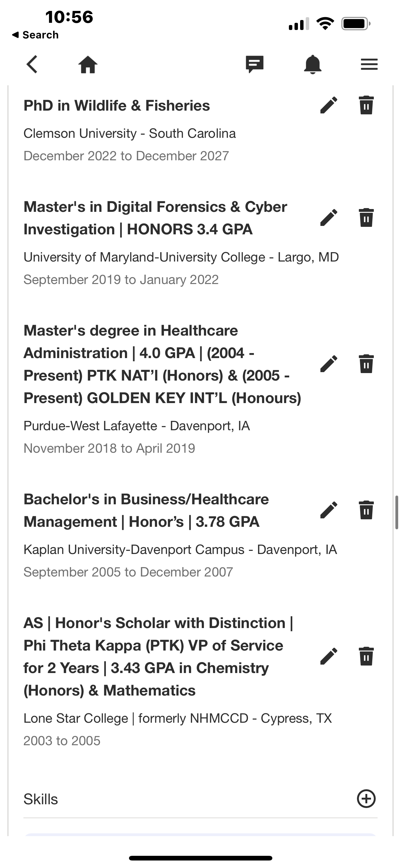Add a skill with the plus icon

pos(366,799)
